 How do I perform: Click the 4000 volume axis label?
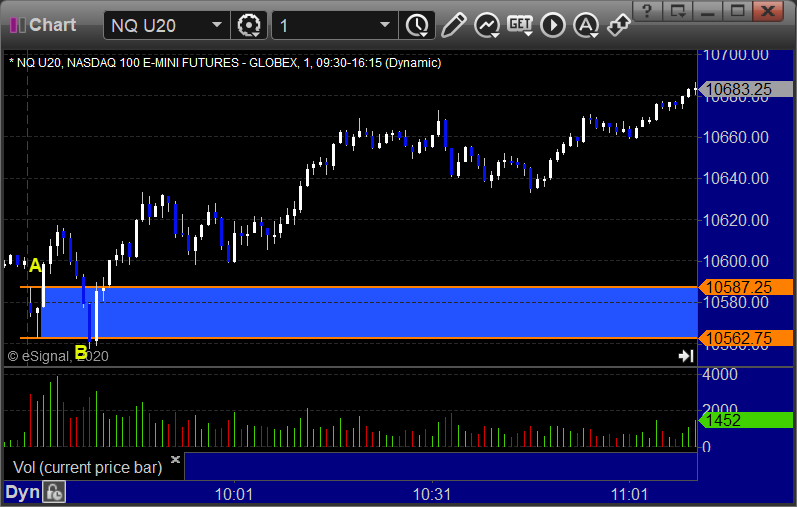click(720, 375)
